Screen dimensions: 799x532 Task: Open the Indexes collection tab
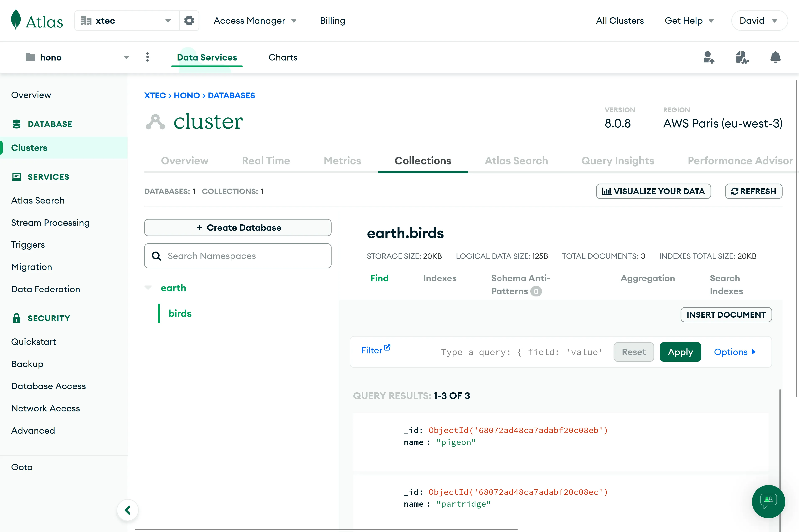click(x=439, y=278)
